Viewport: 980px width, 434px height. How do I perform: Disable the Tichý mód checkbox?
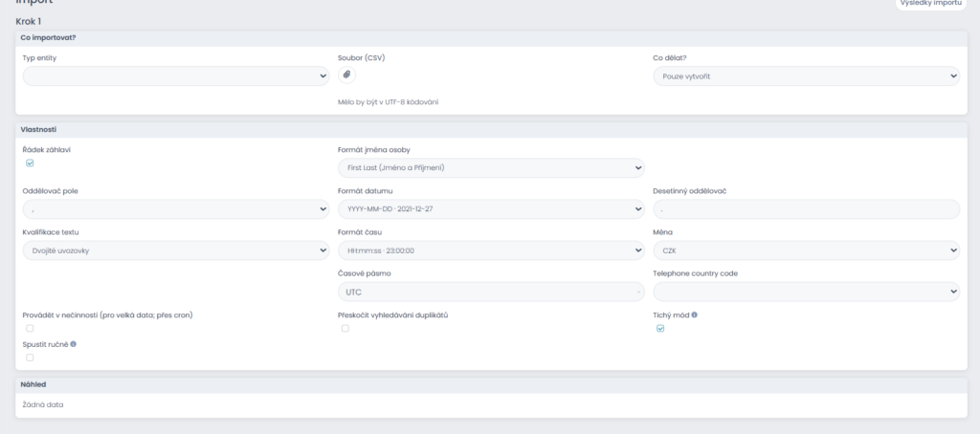(x=660, y=328)
